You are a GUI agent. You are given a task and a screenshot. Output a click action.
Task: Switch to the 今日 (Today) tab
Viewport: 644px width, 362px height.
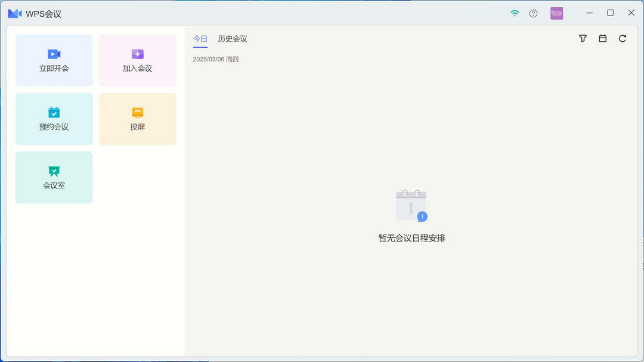[x=200, y=38]
